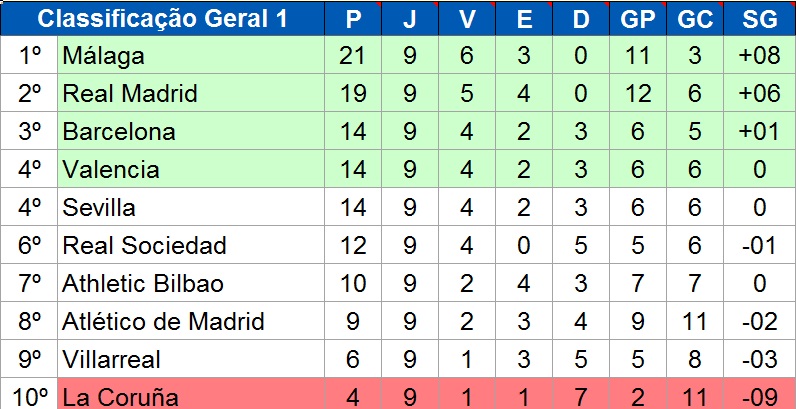The height and width of the screenshot is (409, 796).
Task: Click Málaga's +08 goal difference cell
Action: (759, 57)
